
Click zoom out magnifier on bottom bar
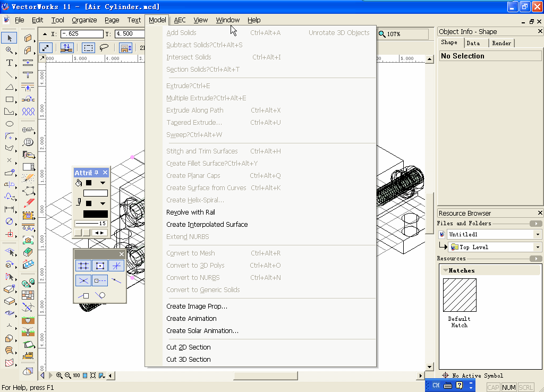tap(67, 376)
